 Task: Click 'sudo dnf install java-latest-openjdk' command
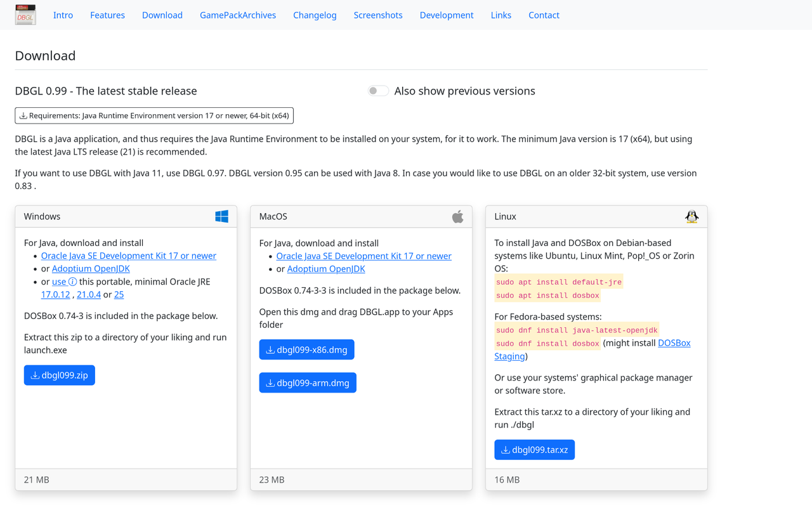pos(577,330)
